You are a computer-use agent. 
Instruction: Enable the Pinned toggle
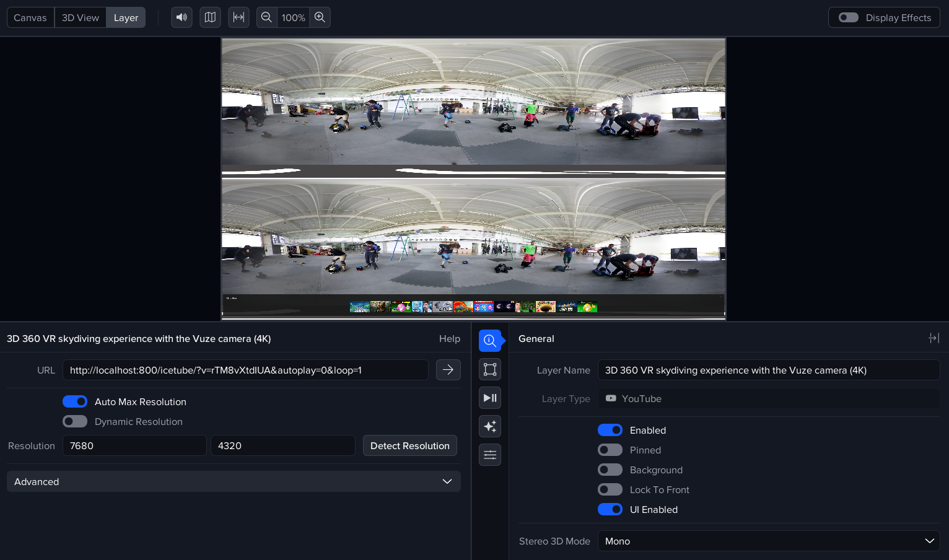610,450
